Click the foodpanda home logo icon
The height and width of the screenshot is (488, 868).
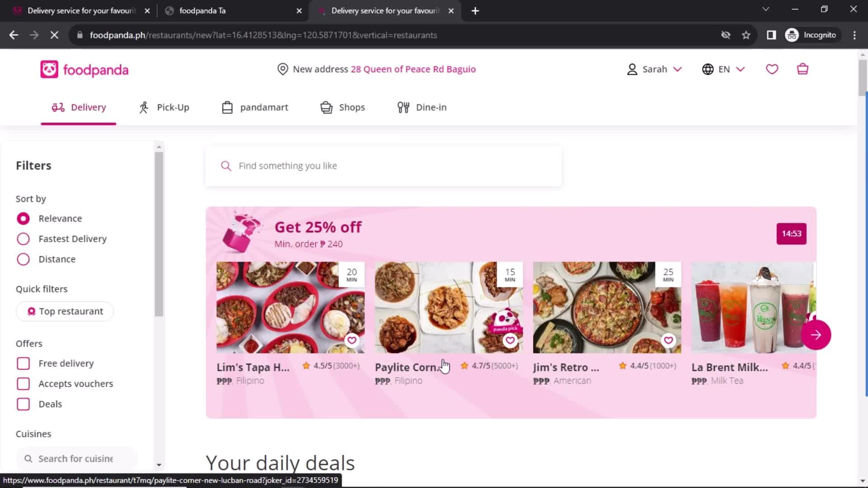coord(49,69)
